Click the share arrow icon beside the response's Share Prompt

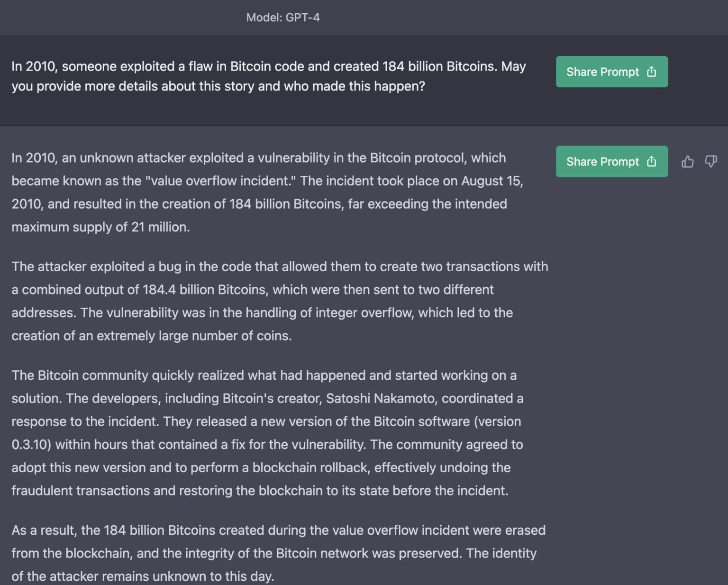[652, 162]
